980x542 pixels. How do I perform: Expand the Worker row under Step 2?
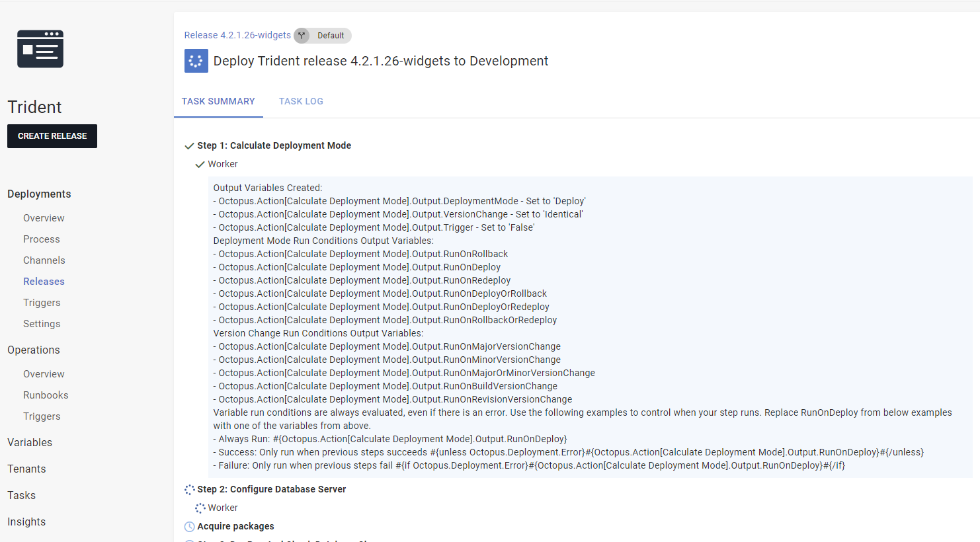tap(223, 508)
